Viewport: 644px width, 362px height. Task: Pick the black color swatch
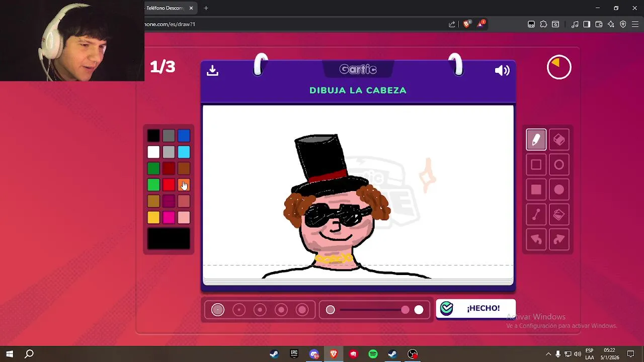click(x=153, y=135)
